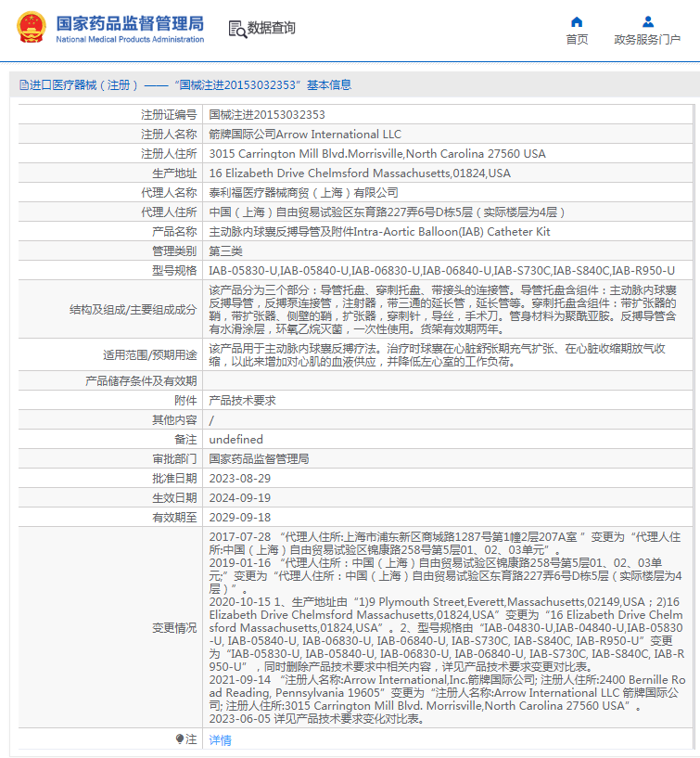Click the lightbulb icon beside 注
This screenshot has height=758, width=700.
click(180, 739)
